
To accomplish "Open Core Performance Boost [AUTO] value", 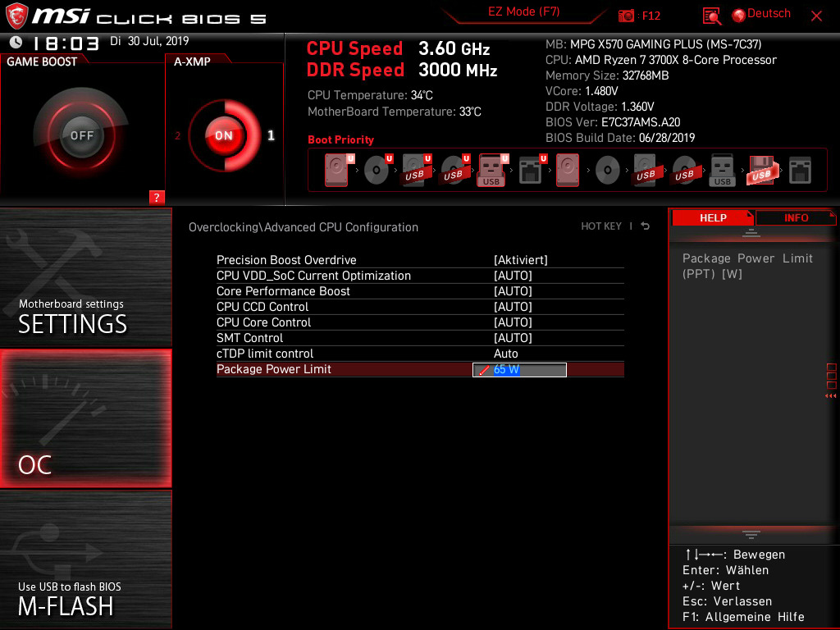I will 513,291.
